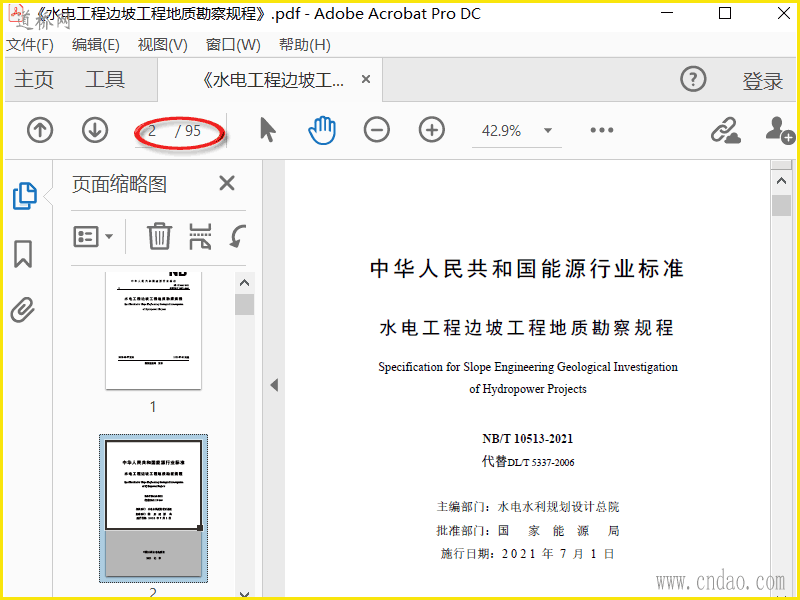The width and height of the screenshot is (800, 600).
Task: Go to previous page with up arrow
Action: pos(40,130)
